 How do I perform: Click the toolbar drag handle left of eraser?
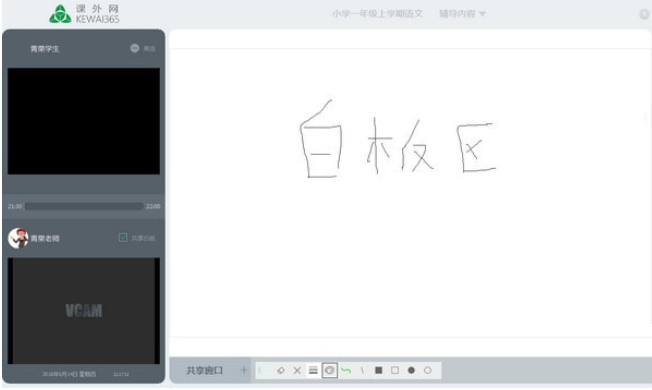pos(259,370)
